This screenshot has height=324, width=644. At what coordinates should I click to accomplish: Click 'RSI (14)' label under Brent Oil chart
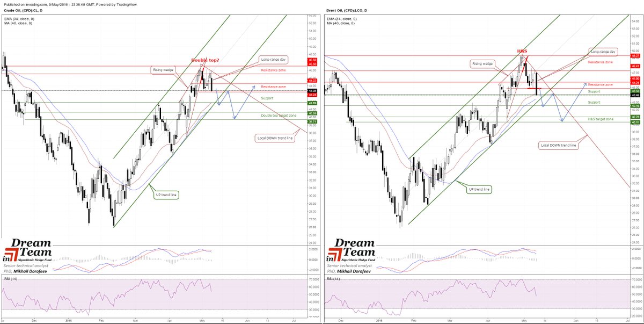(x=333, y=279)
